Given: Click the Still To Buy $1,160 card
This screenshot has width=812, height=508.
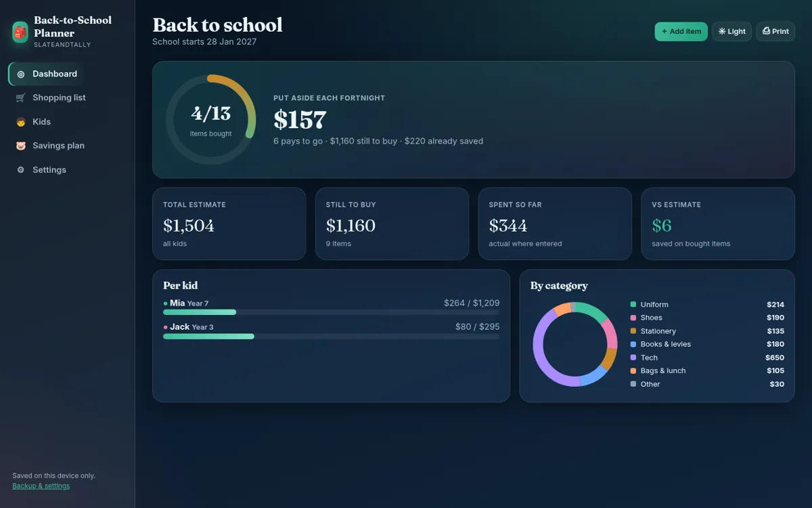Looking at the screenshot, I should click(x=392, y=224).
